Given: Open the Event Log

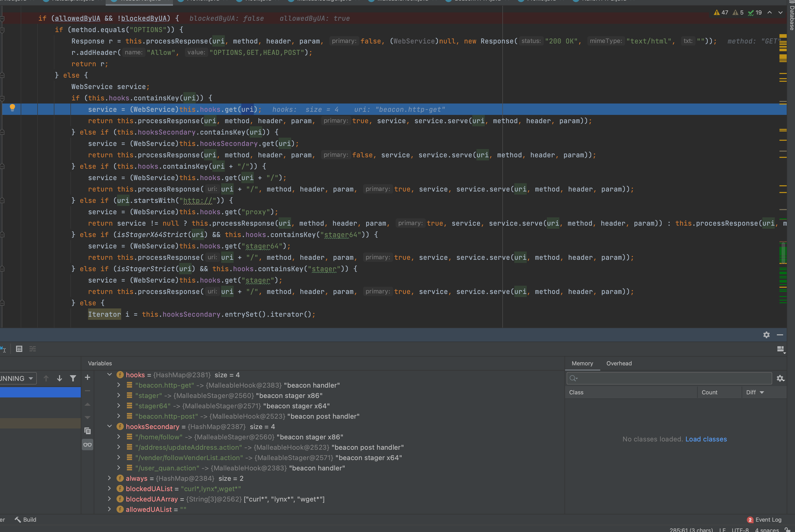Looking at the screenshot, I should click(x=764, y=520).
